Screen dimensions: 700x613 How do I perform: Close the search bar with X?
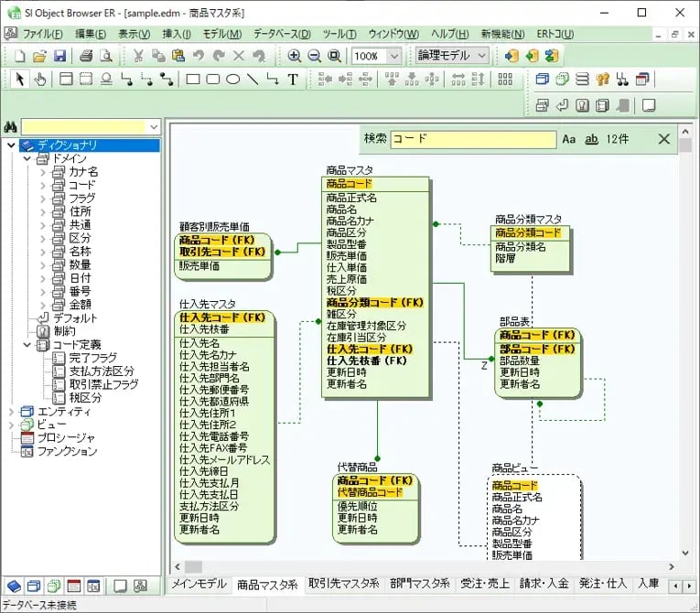click(664, 139)
